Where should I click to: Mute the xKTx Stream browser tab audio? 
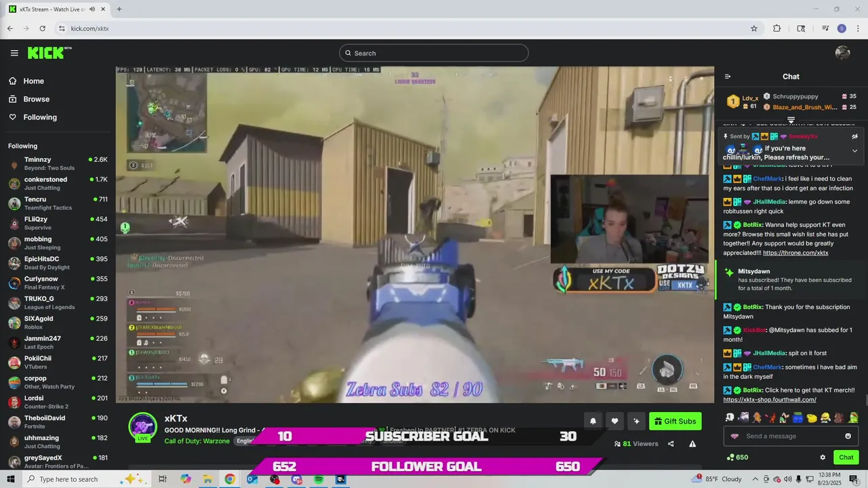[x=92, y=9]
